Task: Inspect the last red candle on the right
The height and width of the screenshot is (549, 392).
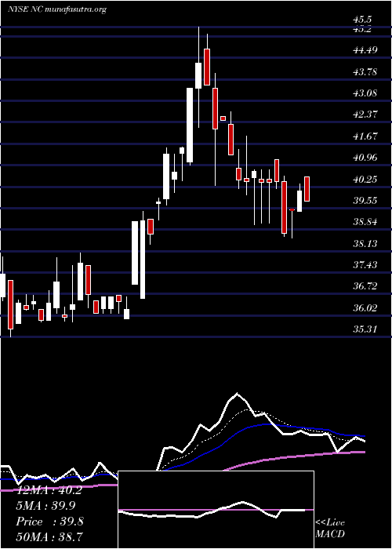Action: [307, 189]
